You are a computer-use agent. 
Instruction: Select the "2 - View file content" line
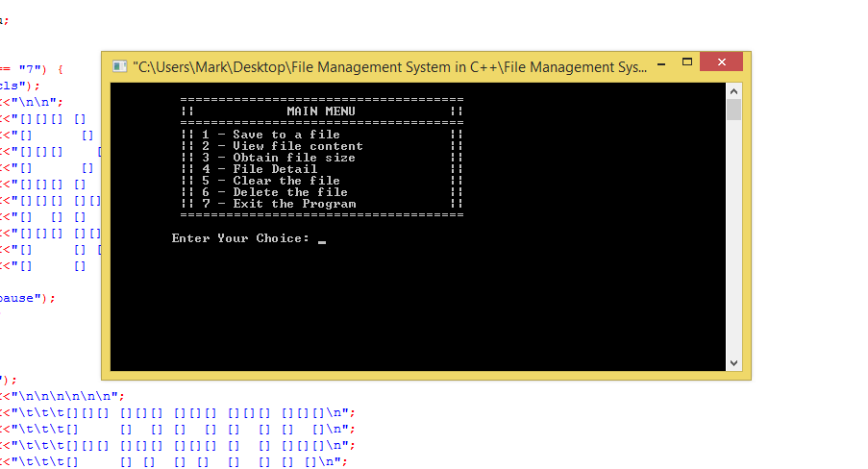[x=283, y=146]
